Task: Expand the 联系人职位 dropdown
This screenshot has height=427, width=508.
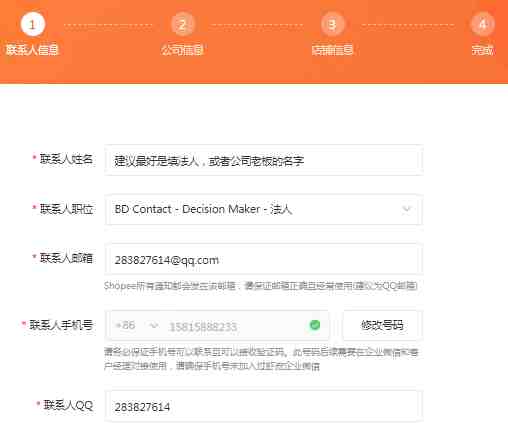Action: point(264,210)
